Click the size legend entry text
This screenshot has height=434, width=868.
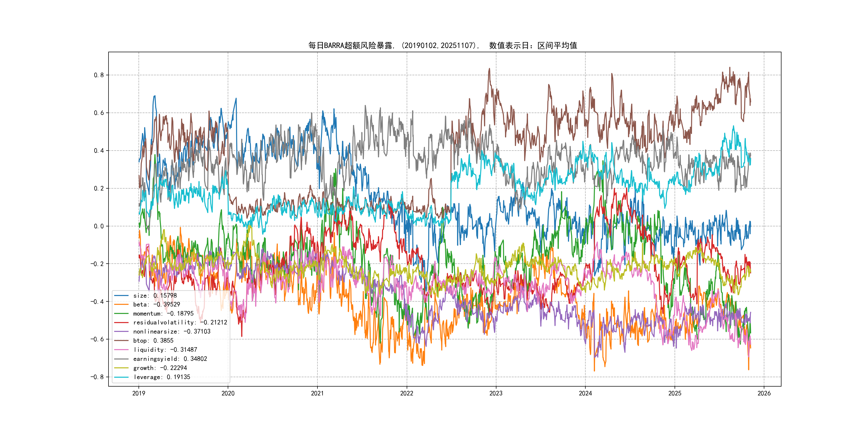(155, 295)
